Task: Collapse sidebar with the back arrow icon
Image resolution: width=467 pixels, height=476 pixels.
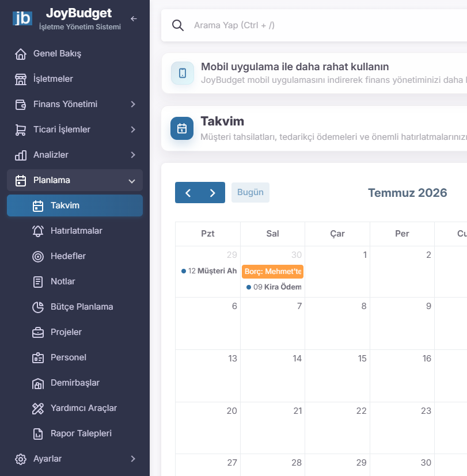Action: click(x=134, y=19)
